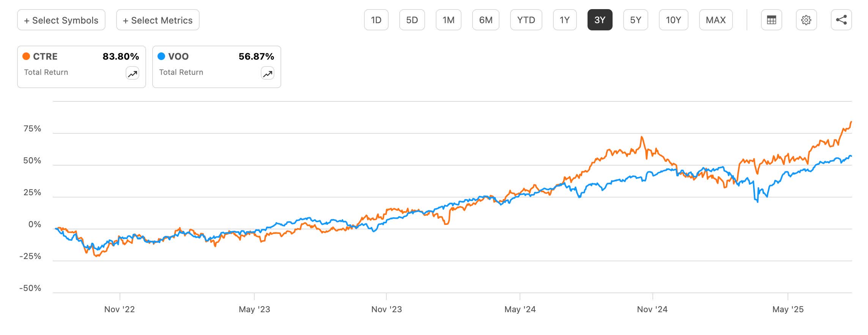Open the data table view icon

(771, 20)
